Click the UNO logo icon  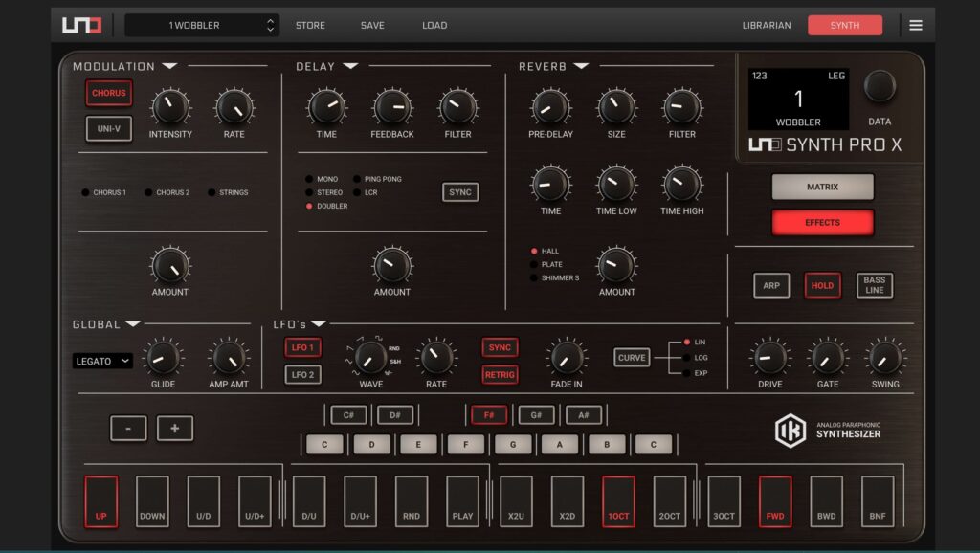[81, 25]
